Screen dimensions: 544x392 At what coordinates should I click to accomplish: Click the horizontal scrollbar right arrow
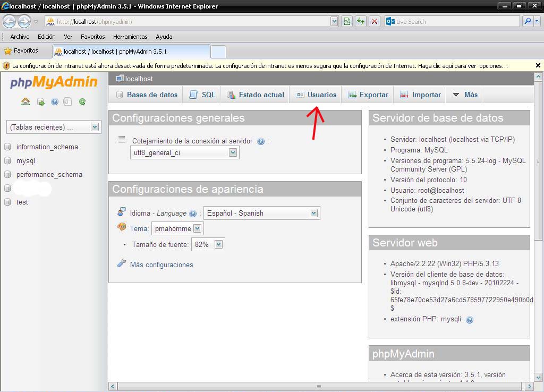pos(529,386)
